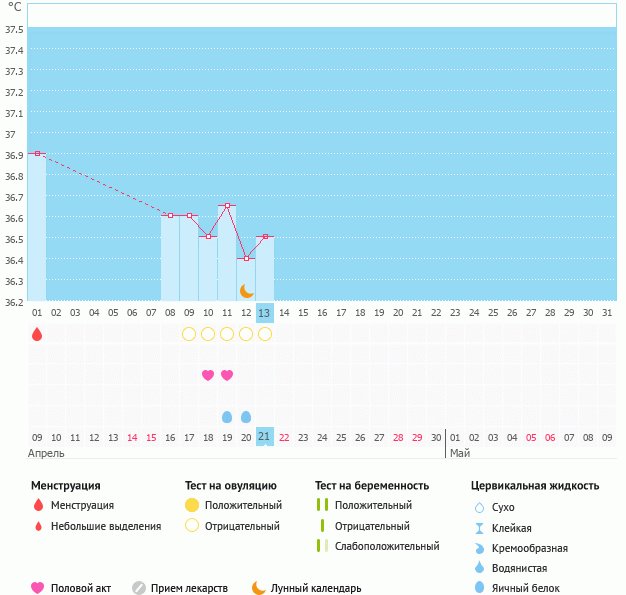Select the highlighted calendar date 21
The height and width of the screenshot is (595, 626).
coord(265,437)
